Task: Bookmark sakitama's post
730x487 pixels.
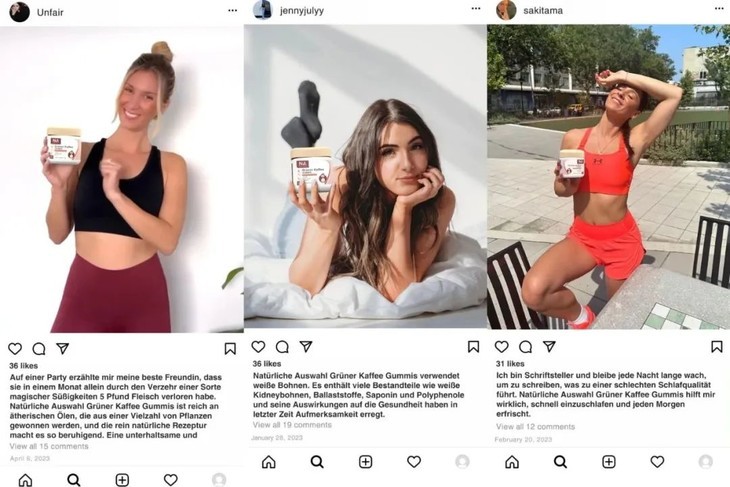Action: click(x=717, y=346)
